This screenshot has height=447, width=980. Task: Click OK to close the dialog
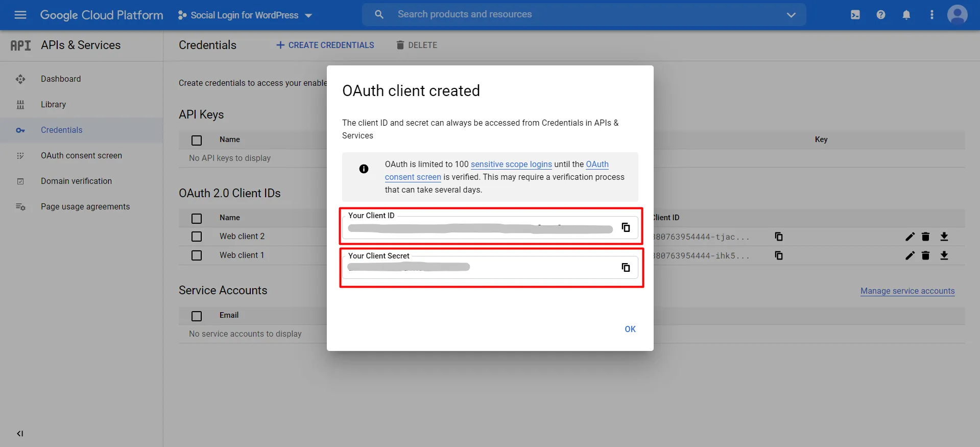(x=630, y=329)
